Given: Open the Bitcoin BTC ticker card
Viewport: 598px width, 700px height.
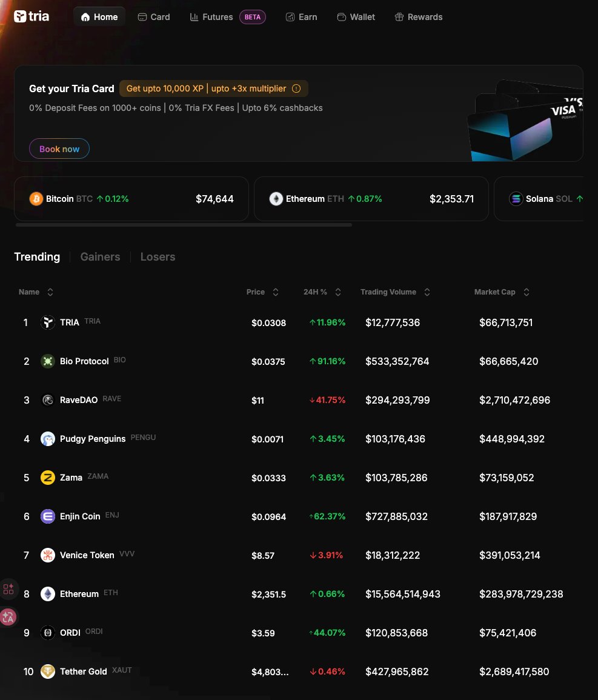Looking at the screenshot, I should (x=131, y=199).
